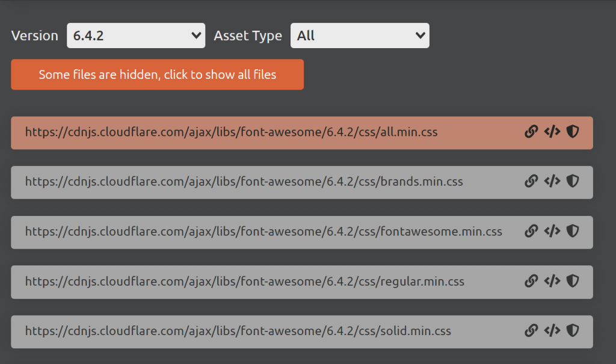The image size is (616, 364).
Task: Click the Asset Type label
Action: [x=248, y=35]
